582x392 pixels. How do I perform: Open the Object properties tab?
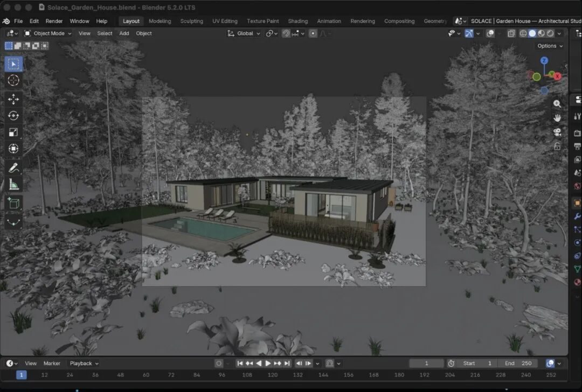point(578,203)
